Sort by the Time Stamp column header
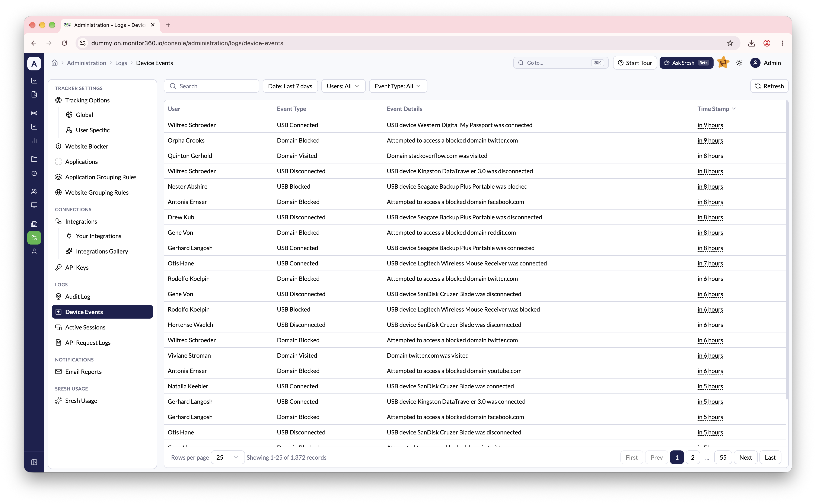Image resolution: width=816 pixels, height=504 pixels. pos(716,109)
